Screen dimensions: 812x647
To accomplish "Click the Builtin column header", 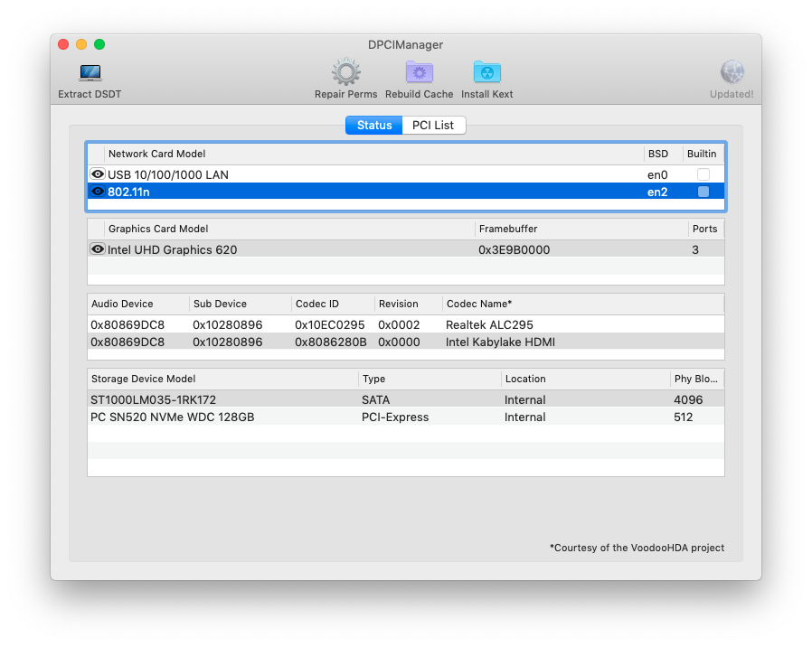I will click(x=702, y=154).
